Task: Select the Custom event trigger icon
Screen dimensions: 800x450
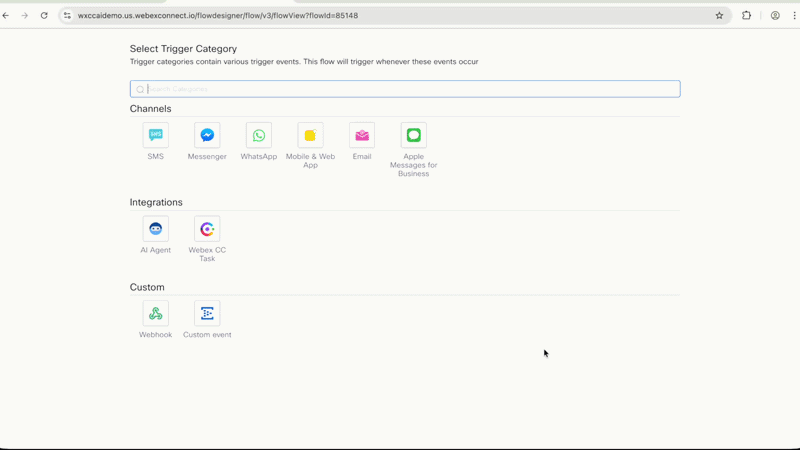Action: pos(207,313)
